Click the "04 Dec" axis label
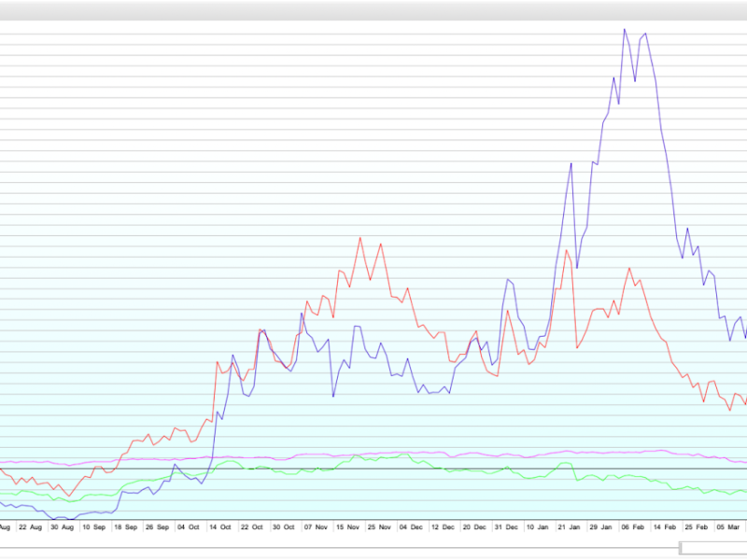 pyautogui.click(x=411, y=527)
